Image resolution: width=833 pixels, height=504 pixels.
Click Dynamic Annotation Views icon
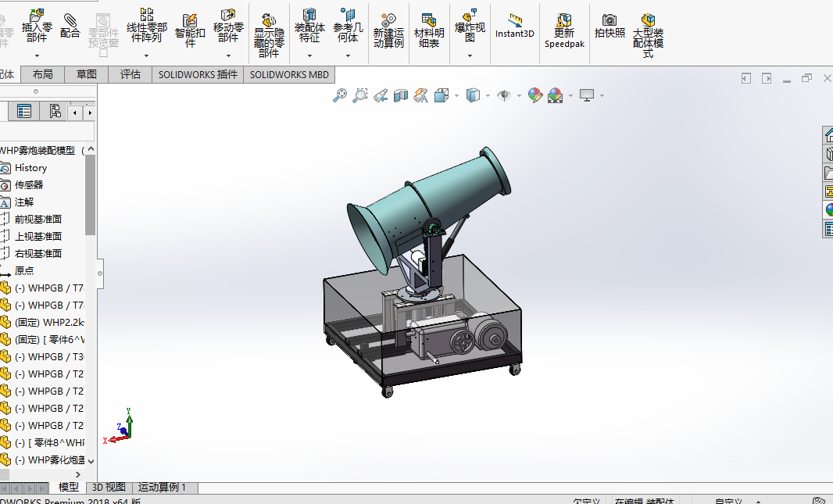(420, 95)
